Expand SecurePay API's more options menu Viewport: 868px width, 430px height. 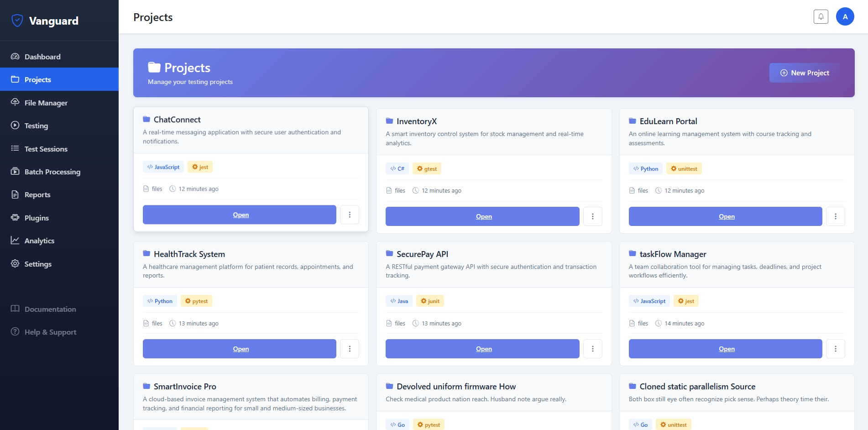pos(592,349)
